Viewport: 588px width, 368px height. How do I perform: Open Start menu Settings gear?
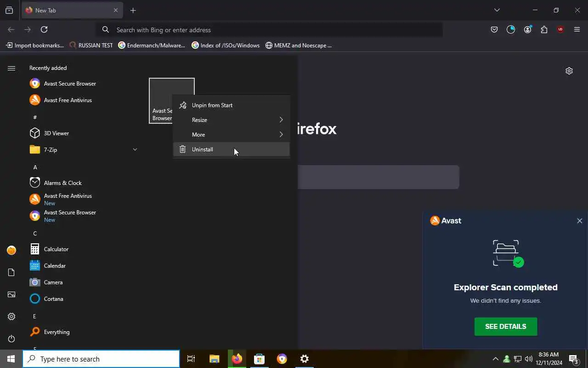click(11, 316)
